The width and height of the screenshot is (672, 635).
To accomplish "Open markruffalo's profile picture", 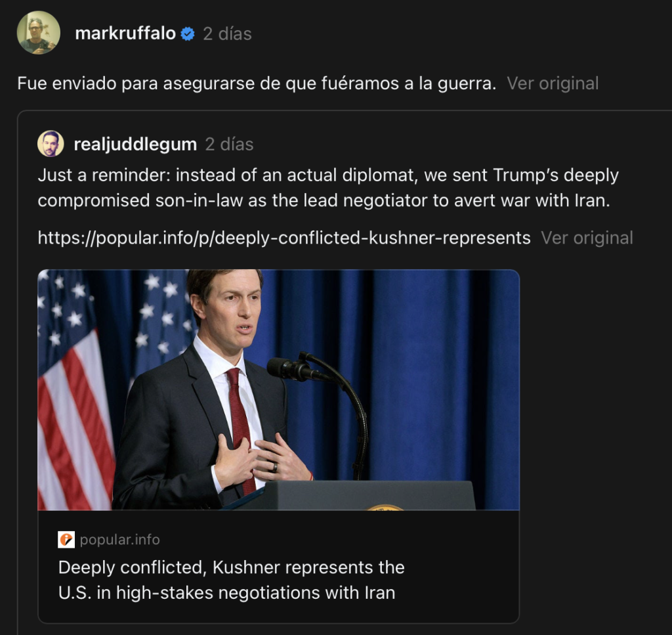I will click(x=38, y=33).
